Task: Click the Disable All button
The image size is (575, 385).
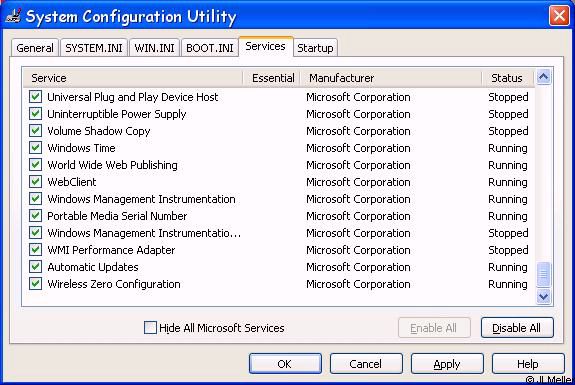Action: click(x=517, y=328)
